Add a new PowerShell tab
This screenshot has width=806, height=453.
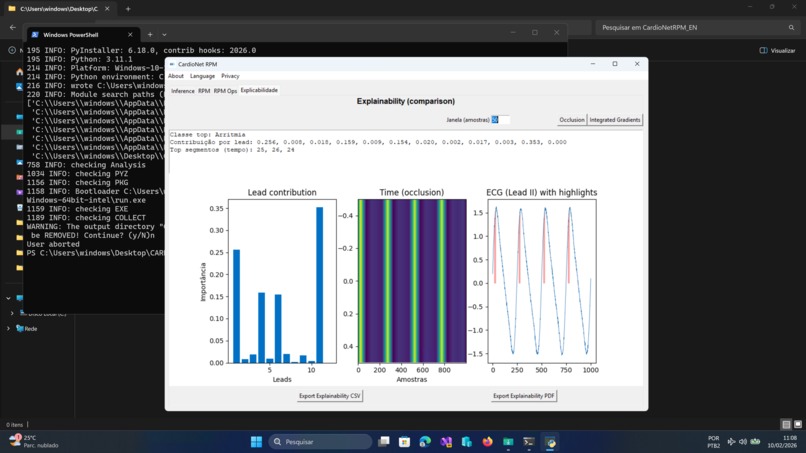point(150,35)
